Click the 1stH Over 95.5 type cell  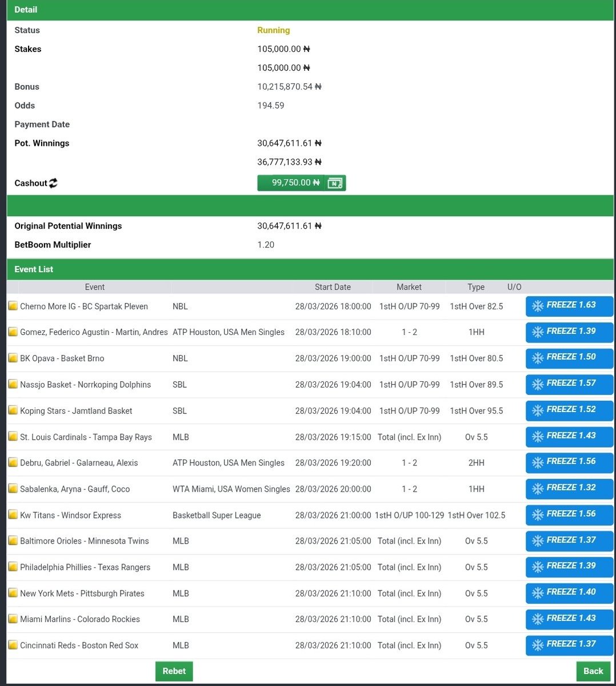click(477, 410)
